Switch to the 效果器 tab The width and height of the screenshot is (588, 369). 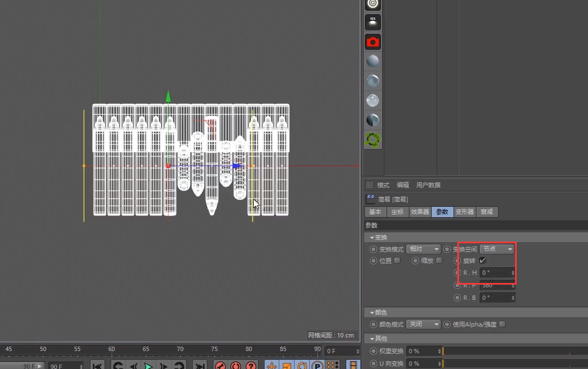tap(419, 212)
